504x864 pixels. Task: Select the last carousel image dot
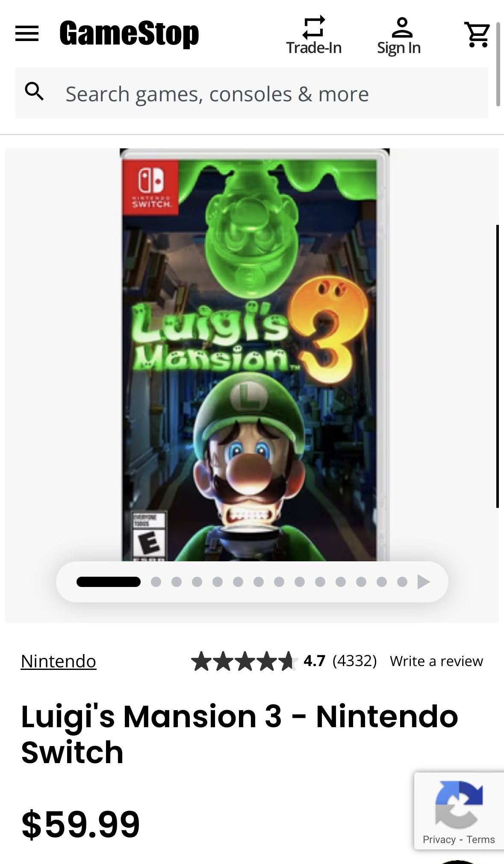click(x=402, y=582)
